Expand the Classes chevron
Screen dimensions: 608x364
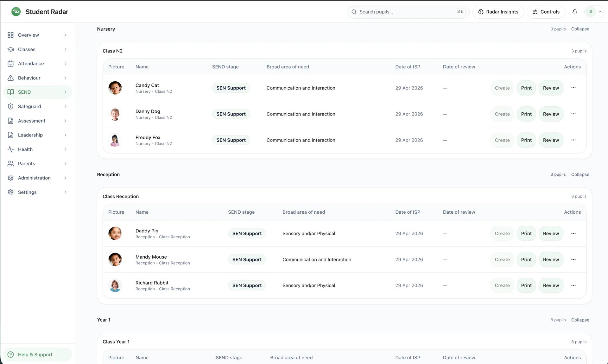[66, 49]
